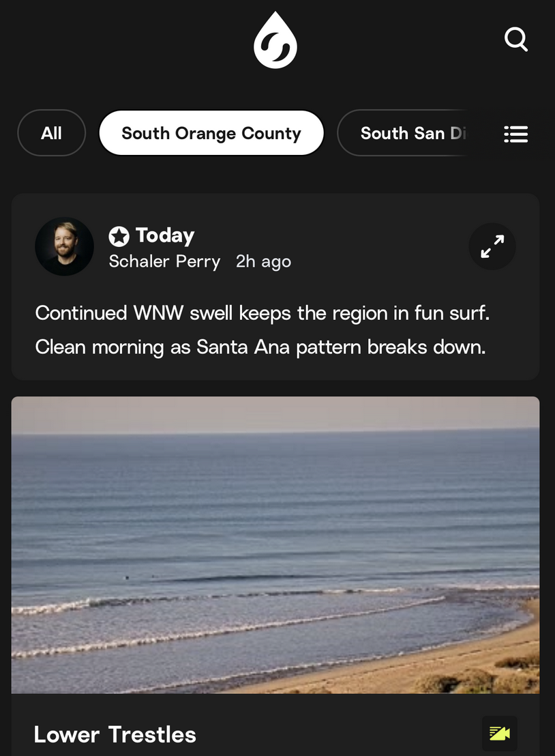
Task: Open the region list menu icon
Action: click(x=516, y=134)
